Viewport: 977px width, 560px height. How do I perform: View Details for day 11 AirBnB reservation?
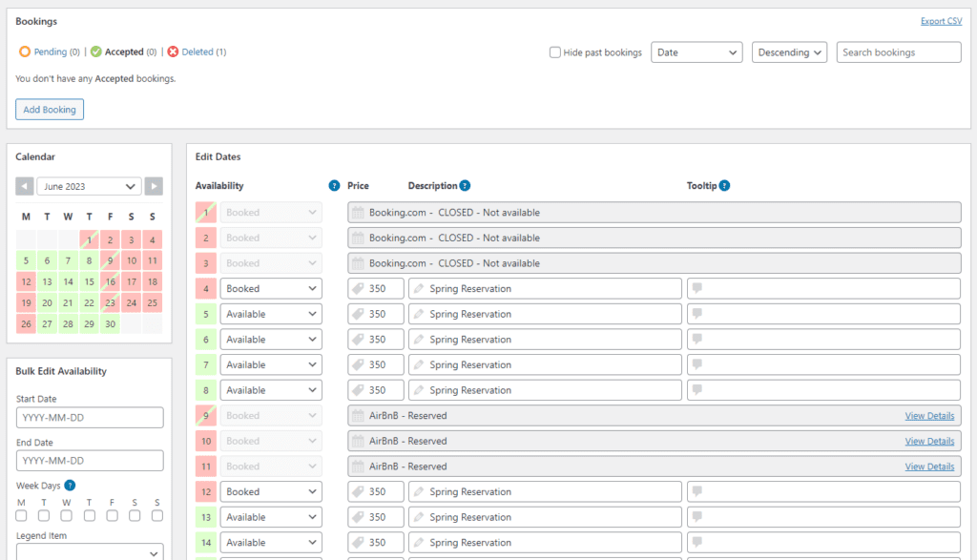tap(929, 467)
